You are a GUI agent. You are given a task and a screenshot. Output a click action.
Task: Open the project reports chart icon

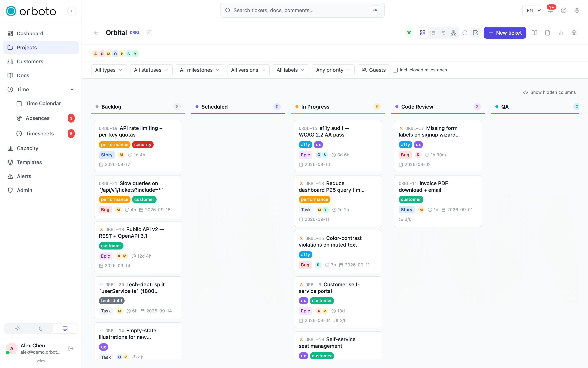(561, 33)
